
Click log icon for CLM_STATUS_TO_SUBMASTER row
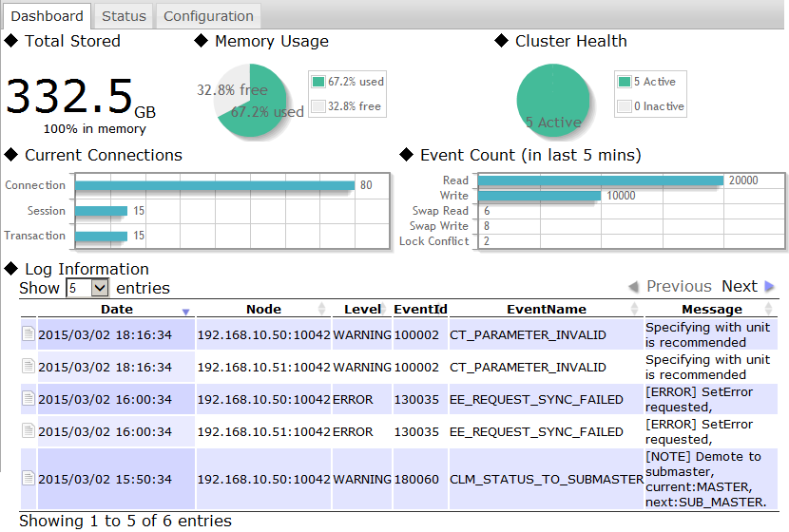[29, 478]
